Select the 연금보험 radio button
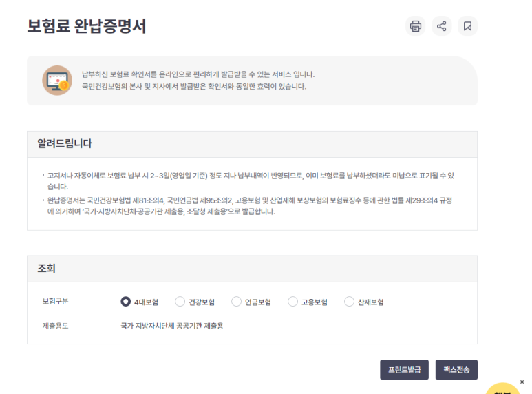532x394 pixels. pos(236,301)
